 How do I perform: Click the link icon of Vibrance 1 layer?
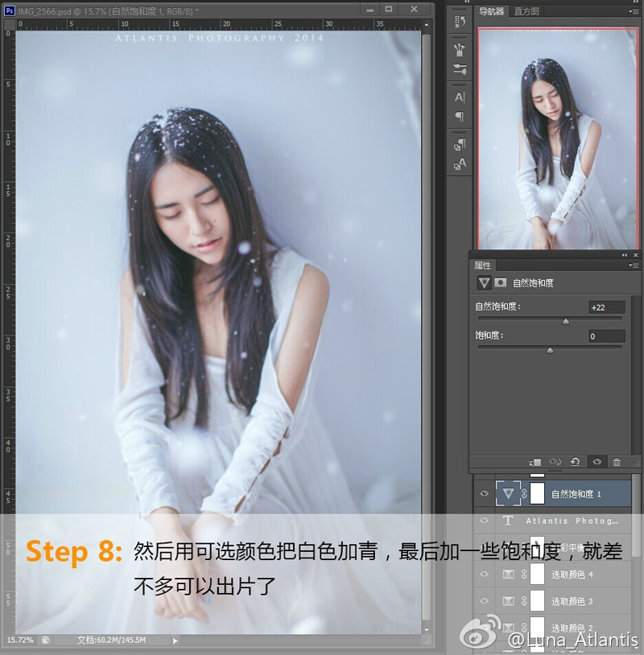coord(524,494)
